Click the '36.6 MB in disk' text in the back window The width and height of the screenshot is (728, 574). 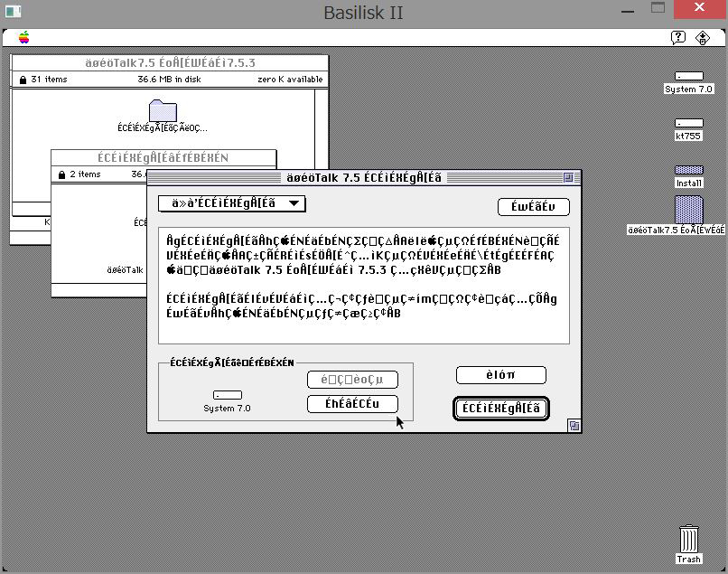tap(169, 80)
